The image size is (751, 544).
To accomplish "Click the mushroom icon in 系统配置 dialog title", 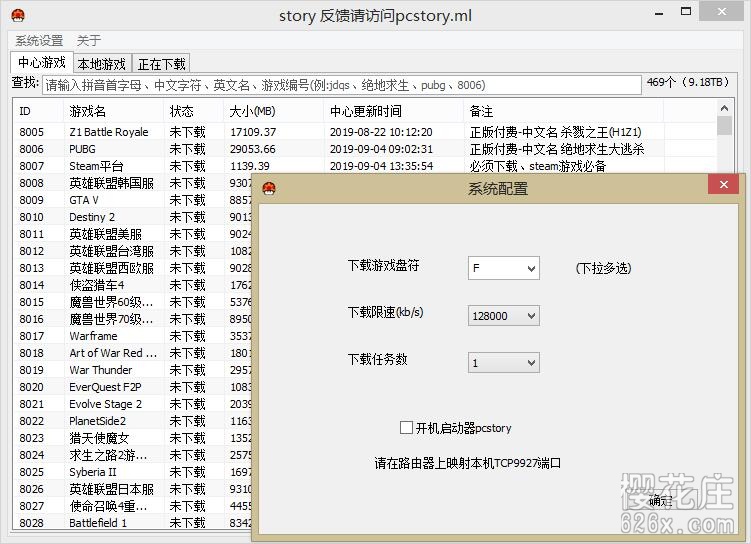I will (x=270, y=188).
